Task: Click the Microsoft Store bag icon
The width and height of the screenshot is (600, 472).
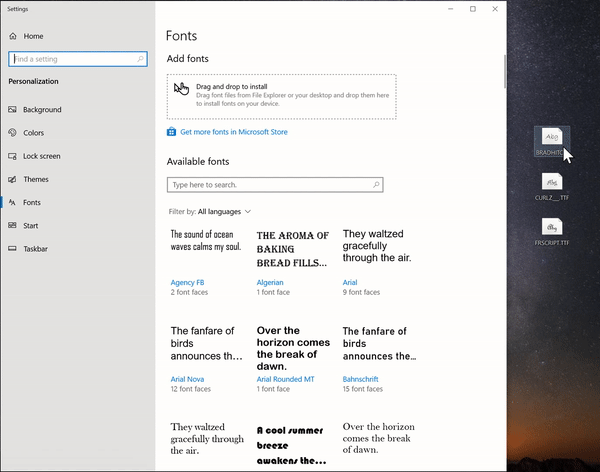Action: pos(172,132)
